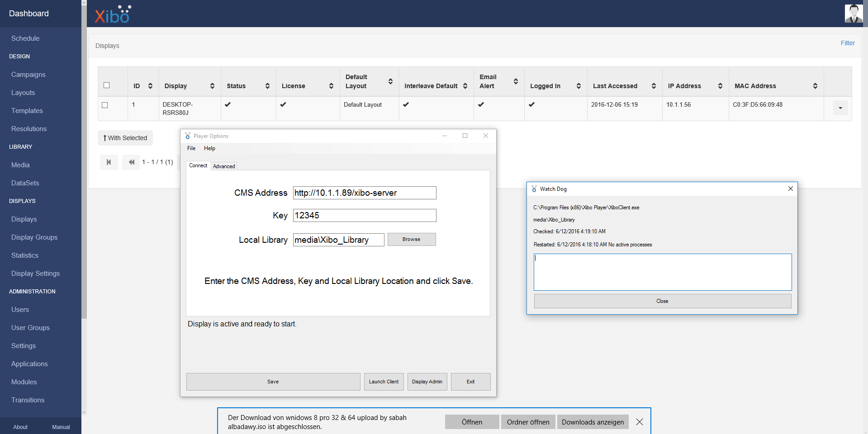Open Help menu in Player Options
This screenshot has height=434, width=868.
[x=209, y=148]
